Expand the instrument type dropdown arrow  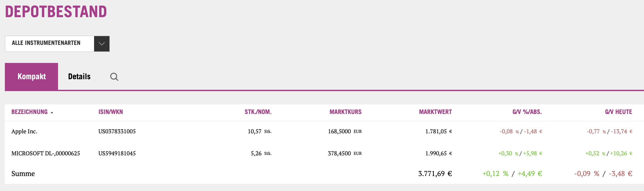(x=102, y=44)
